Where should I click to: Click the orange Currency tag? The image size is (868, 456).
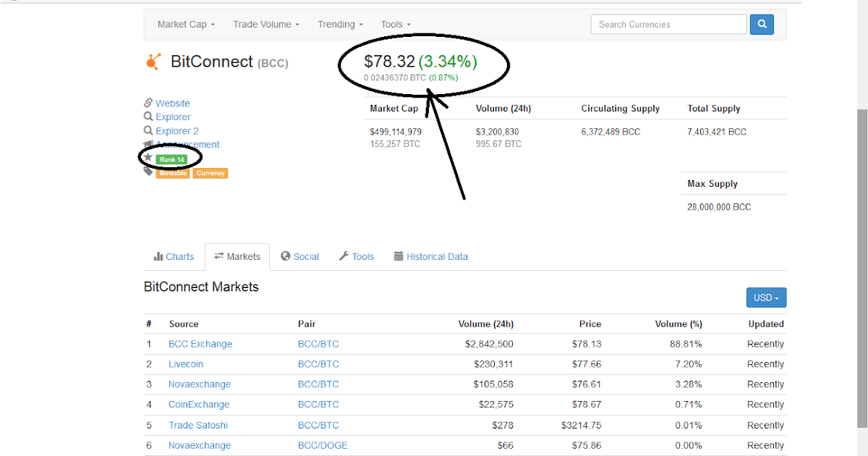coord(210,173)
